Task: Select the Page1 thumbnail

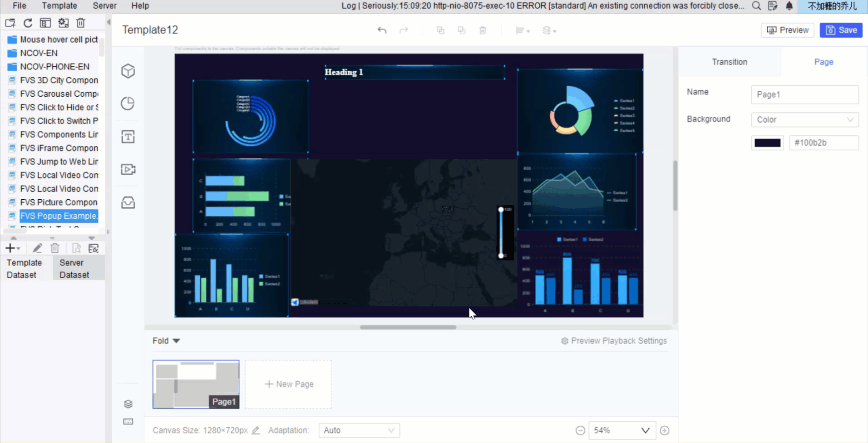Action: (x=196, y=384)
